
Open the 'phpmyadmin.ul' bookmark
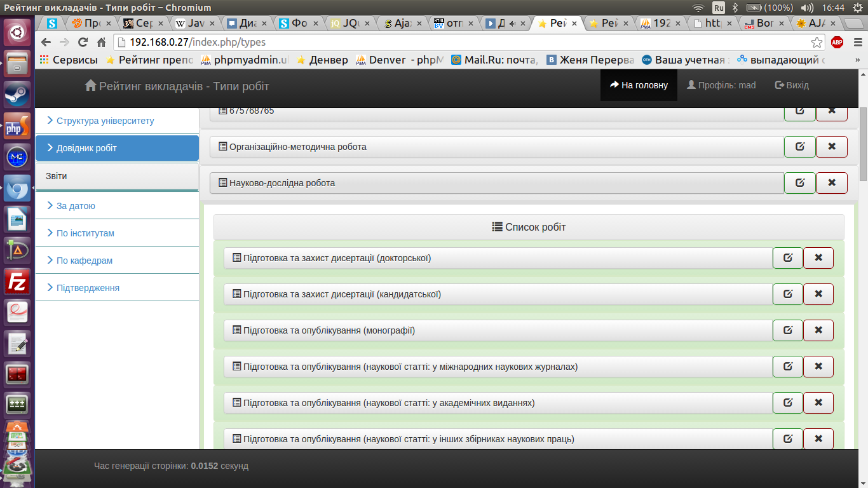(x=245, y=60)
